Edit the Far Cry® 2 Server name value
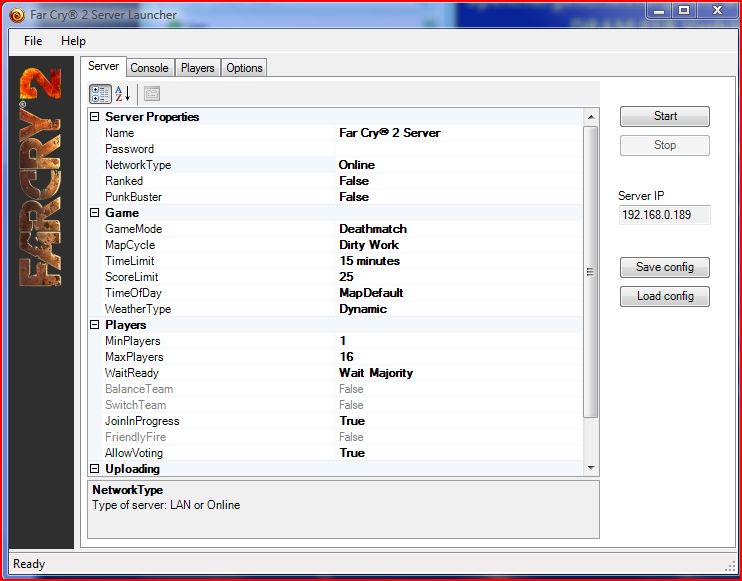This screenshot has width=742, height=581. pyautogui.click(x=390, y=133)
